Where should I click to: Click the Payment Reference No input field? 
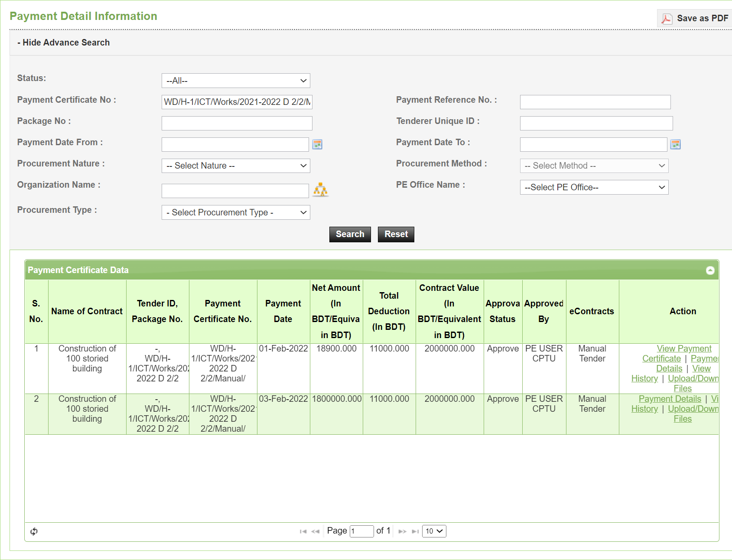(595, 102)
